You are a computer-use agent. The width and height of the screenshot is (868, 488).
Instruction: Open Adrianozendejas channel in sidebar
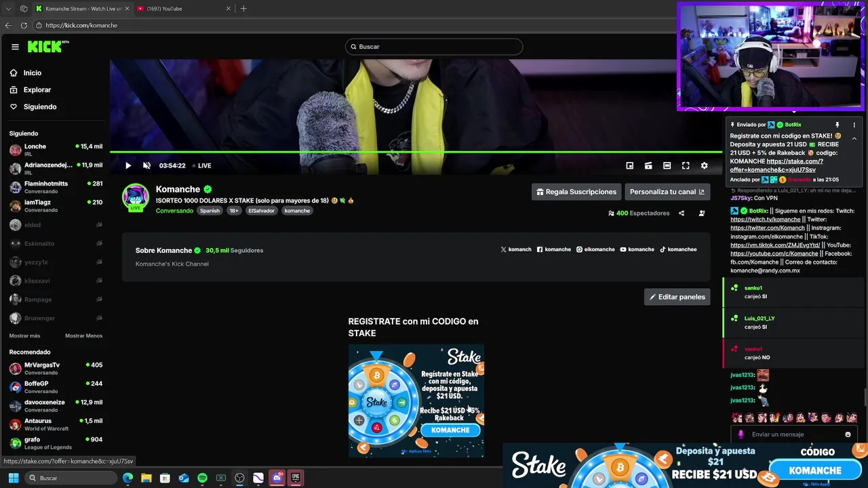click(56, 168)
